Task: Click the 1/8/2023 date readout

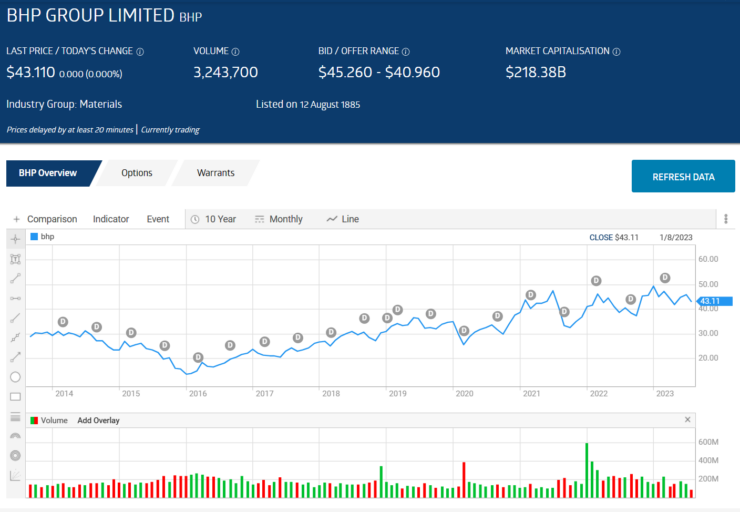Action: tap(676, 237)
